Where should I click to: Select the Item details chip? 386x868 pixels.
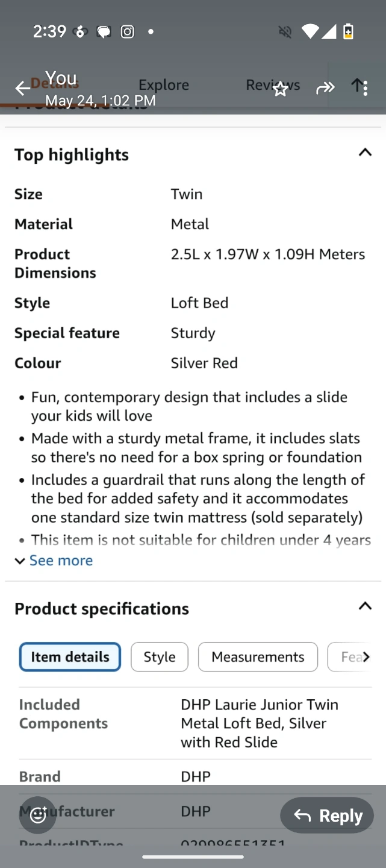point(70,657)
